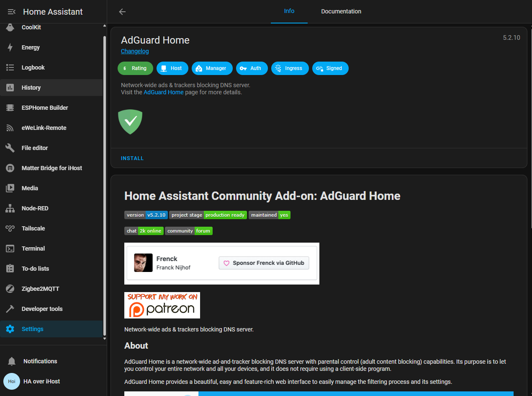Image resolution: width=532 pixels, height=396 pixels.
Task: Click Frenck's profile photo
Action: pos(143,263)
